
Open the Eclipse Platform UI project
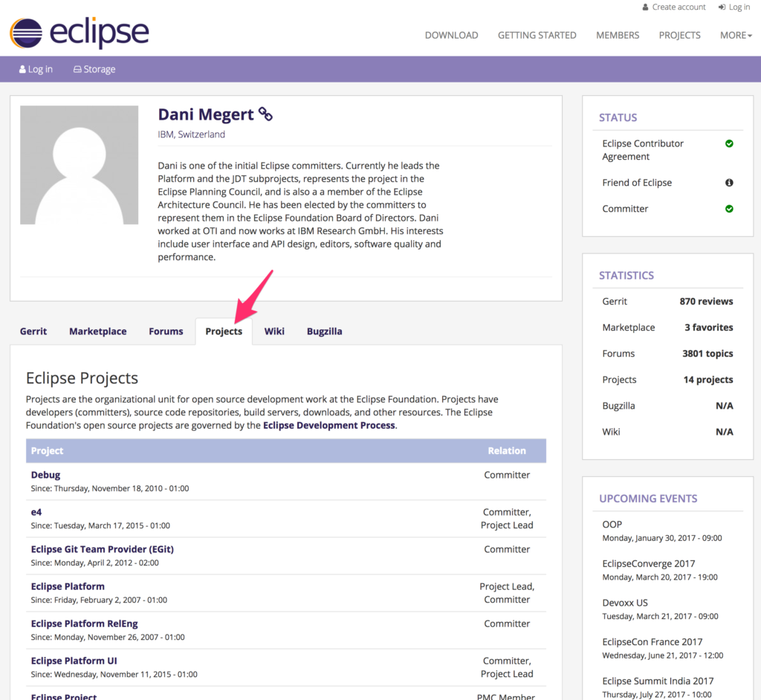pyautogui.click(x=74, y=661)
